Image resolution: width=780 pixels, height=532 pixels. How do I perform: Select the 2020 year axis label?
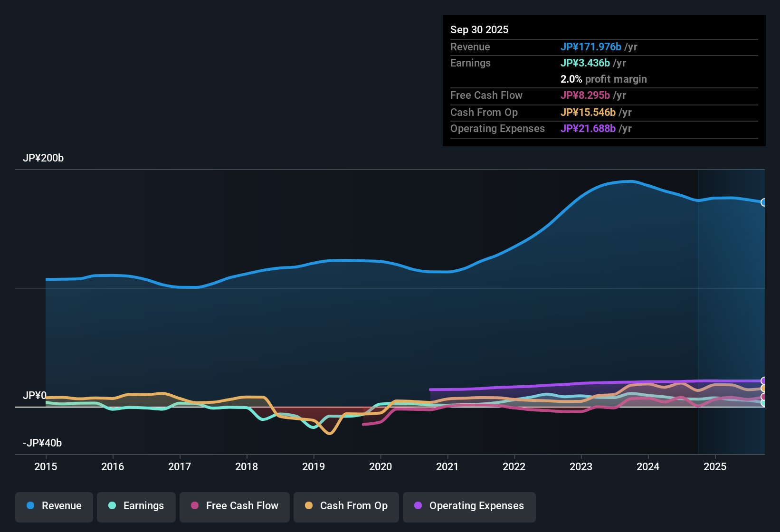380,467
